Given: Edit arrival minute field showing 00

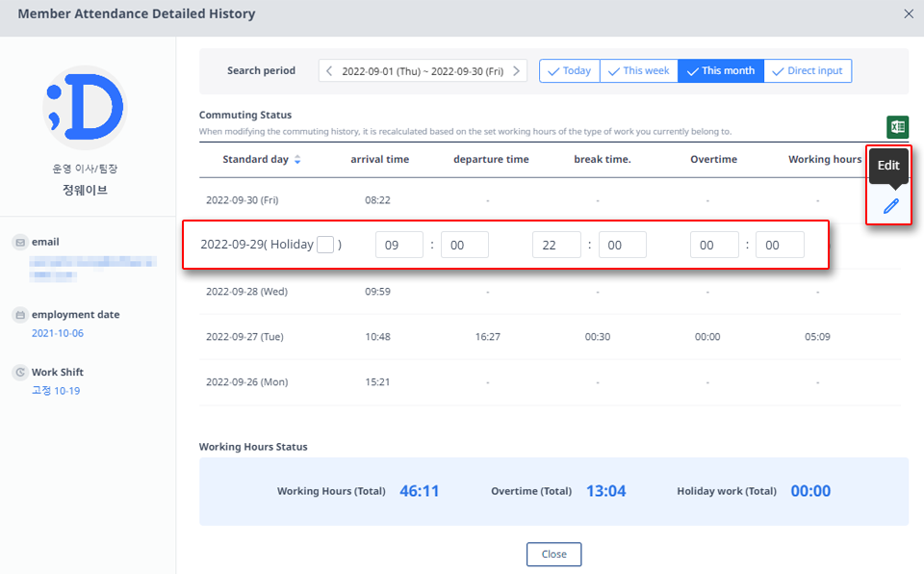Looking at the screenshot, I should pyautogui.click(x=464, y=245).
